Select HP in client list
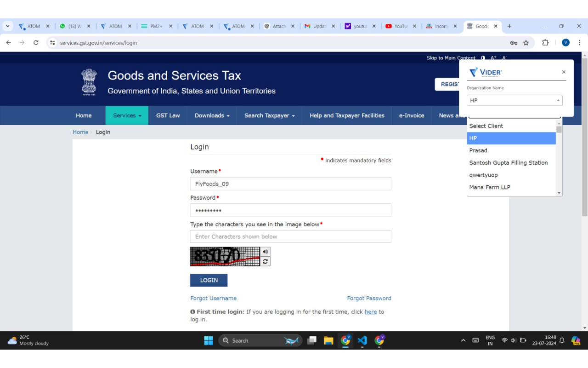This screenshot has width=588, height=368. [x=511, y=138]
